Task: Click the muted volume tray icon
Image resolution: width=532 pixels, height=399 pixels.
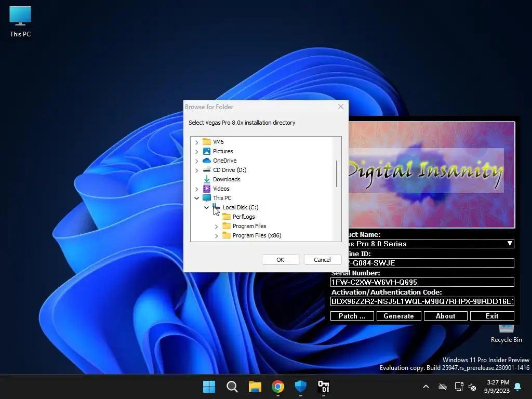Action: click(472, 387)
